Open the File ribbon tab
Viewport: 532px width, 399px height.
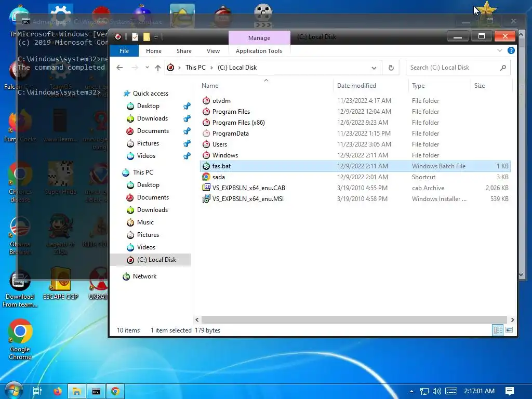(x=124, y=51)
